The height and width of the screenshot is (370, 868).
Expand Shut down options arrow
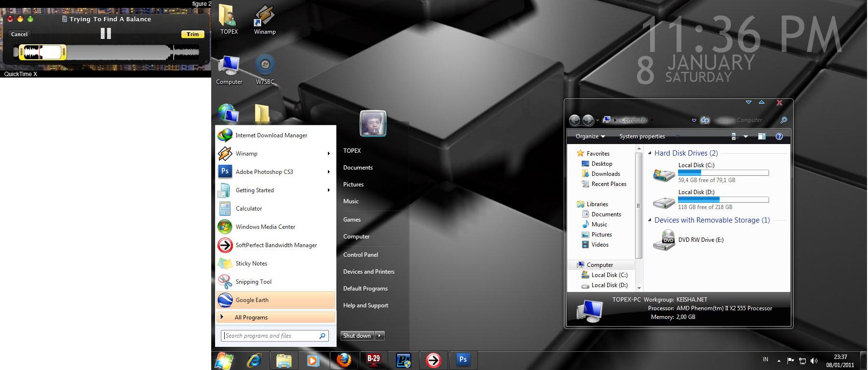380,336
